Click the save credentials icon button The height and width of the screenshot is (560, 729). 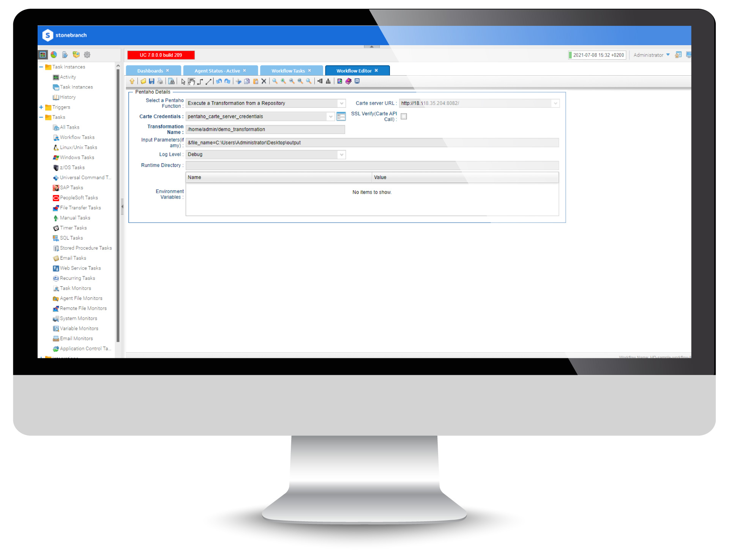(342, 116)
